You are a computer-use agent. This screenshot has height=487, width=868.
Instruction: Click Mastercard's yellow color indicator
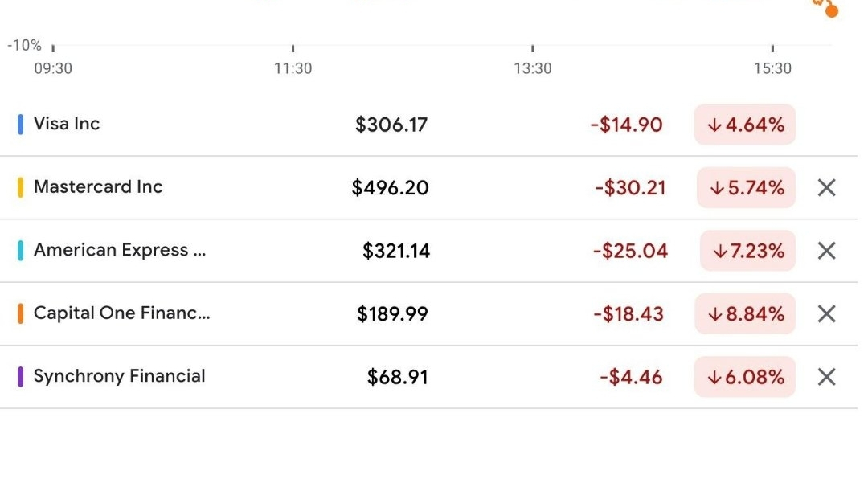tap(21, 187)
